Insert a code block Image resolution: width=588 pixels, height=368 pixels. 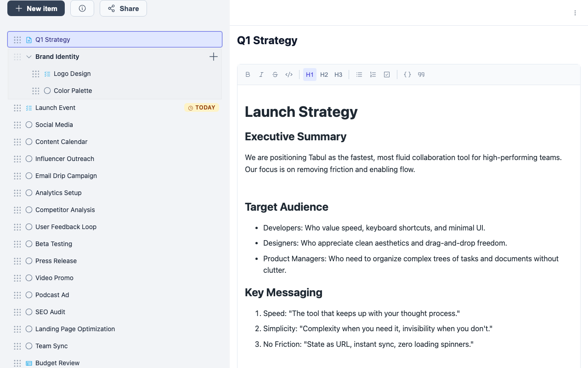[x=407, y=75]
